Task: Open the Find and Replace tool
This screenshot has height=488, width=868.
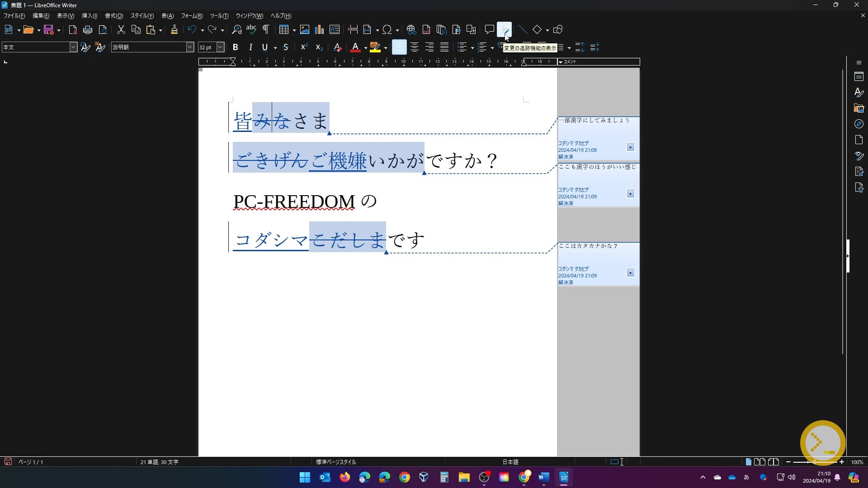Action: click(236, 30)
